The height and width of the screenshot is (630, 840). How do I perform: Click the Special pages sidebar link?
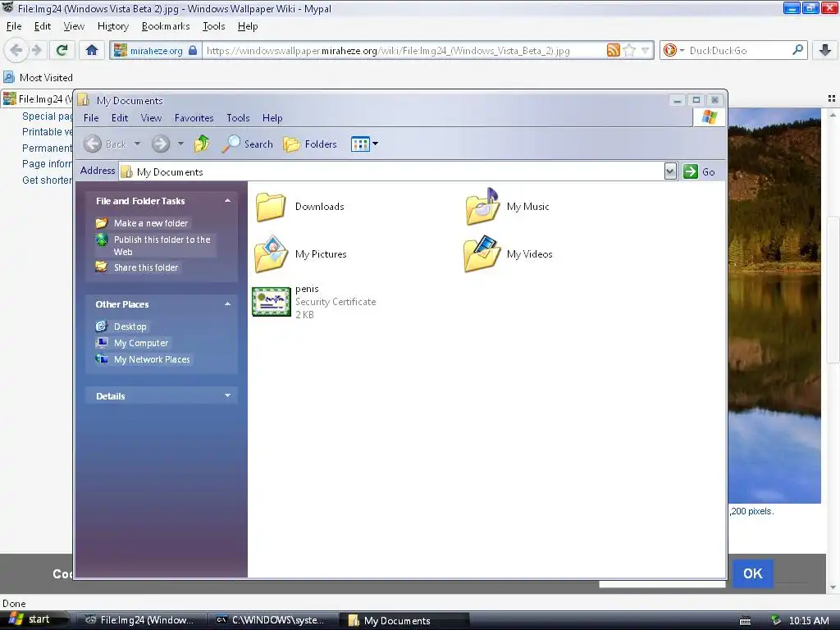coord(47,116)
